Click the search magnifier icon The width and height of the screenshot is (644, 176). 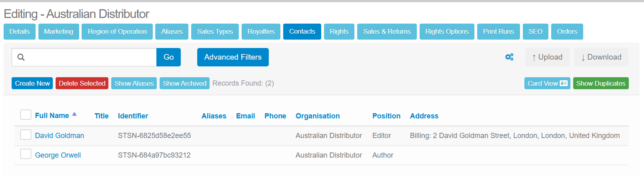pyautogui.click(x=21, y=57)
